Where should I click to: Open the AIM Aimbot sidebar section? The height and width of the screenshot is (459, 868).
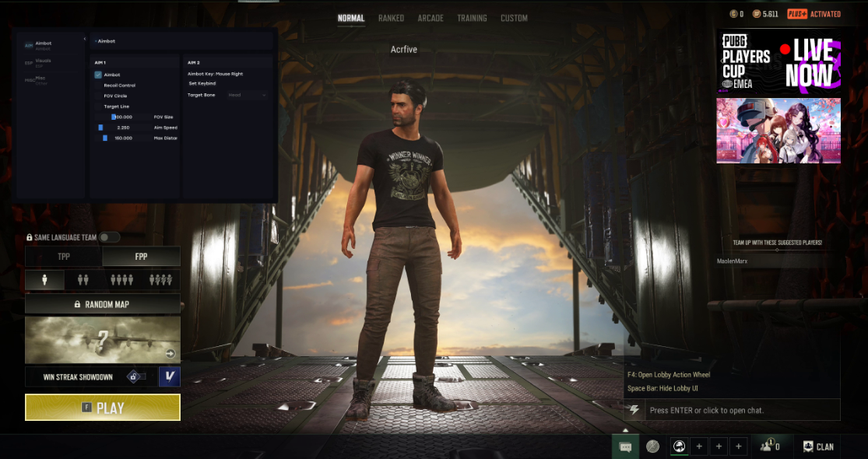click(51, 45)
